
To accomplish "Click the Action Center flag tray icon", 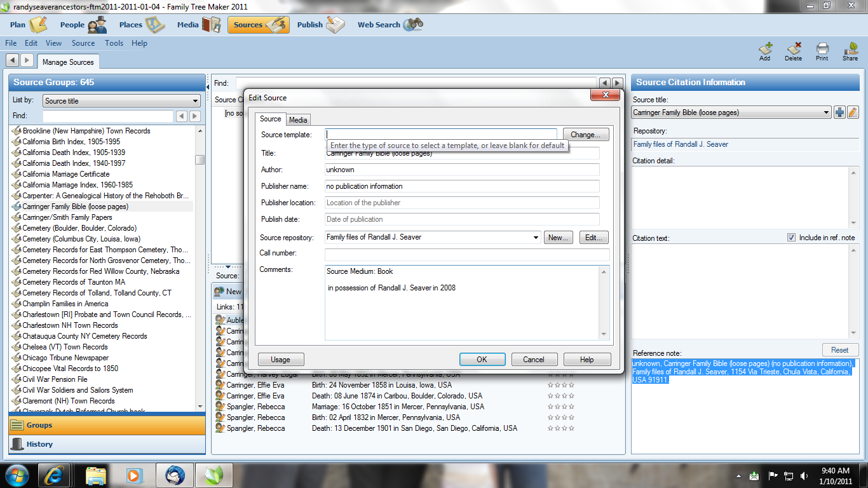I will (773, 475).
